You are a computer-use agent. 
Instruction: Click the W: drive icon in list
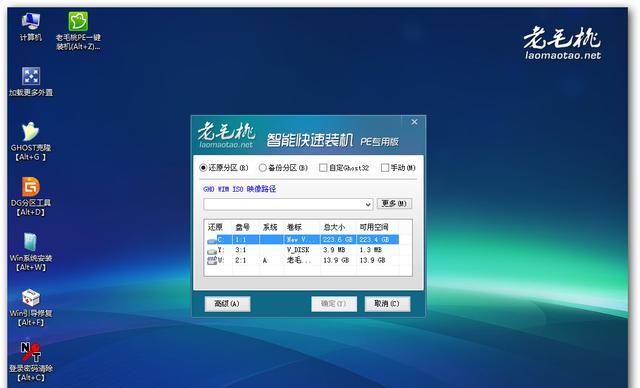(212, 261)
